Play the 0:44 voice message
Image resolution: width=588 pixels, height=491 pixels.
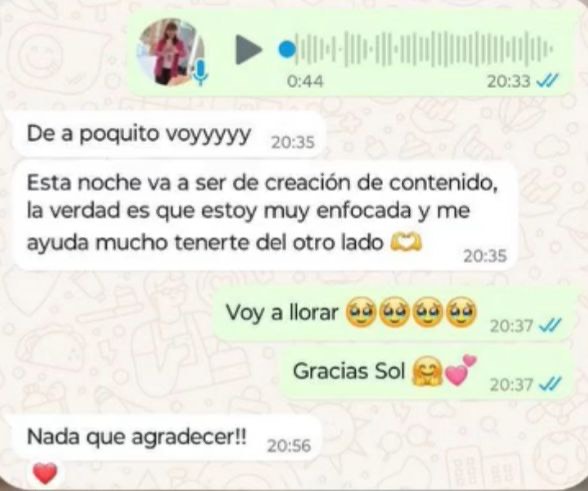(248, 50)
